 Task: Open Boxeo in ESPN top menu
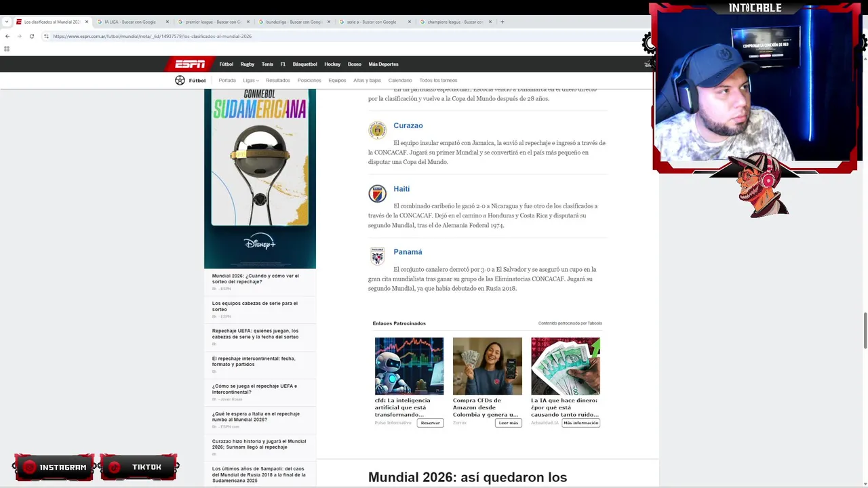355,64
